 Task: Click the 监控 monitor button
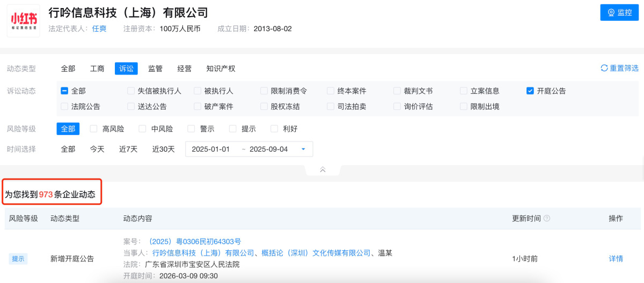[619, 12]
